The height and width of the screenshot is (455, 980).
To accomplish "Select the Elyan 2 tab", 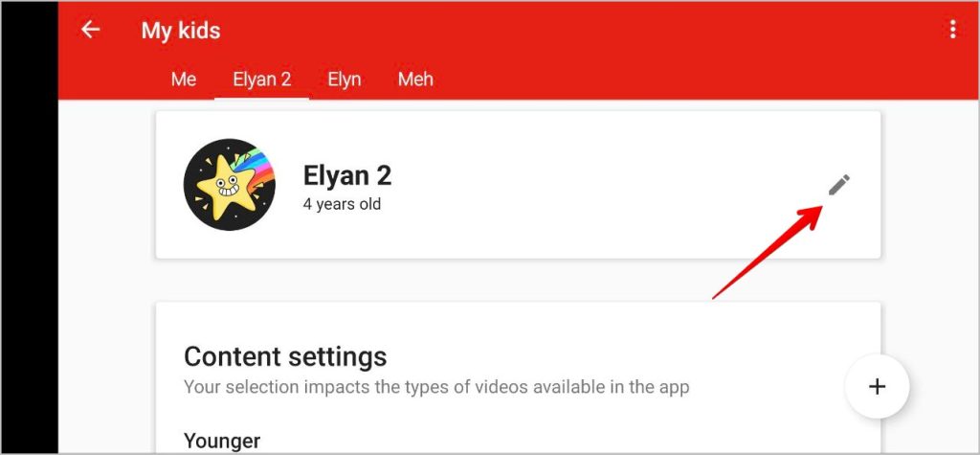I will pyautogui.click(x=262, y=80).
